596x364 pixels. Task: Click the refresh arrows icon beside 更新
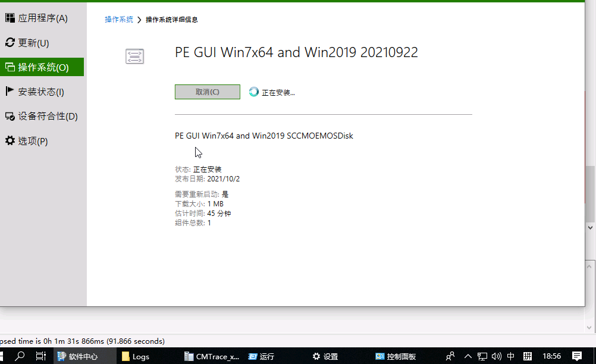(x=10, y=42)
